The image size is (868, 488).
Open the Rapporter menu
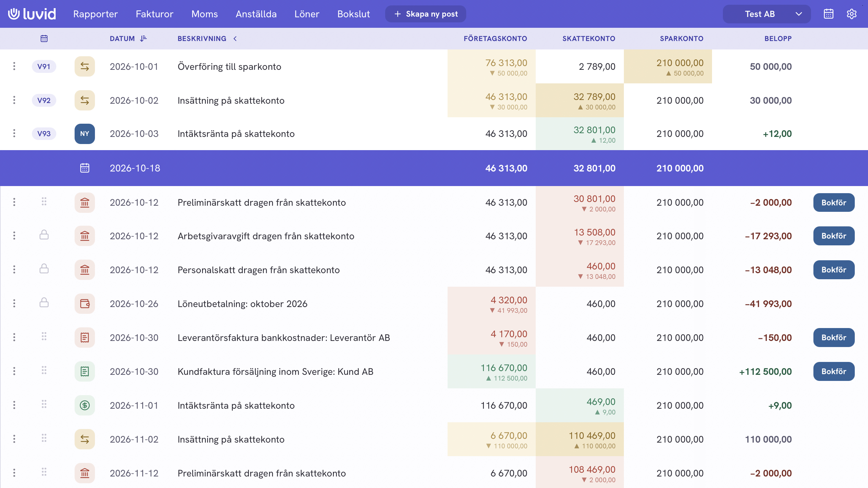pos(95,14)
